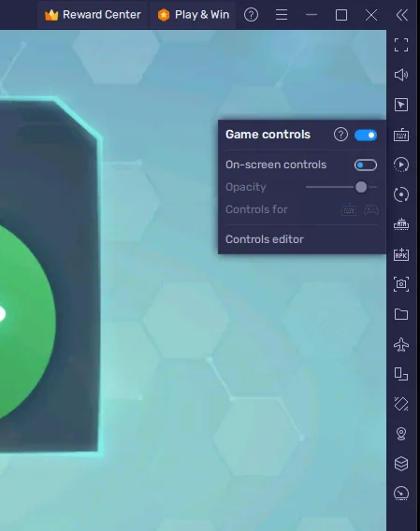
Task: Click the Install APK icon
Action: pyautogui.click(x=401, y=254)
